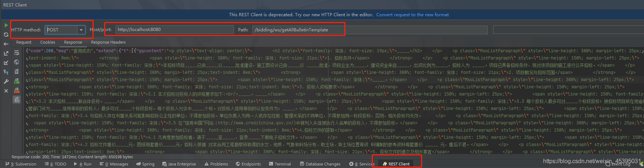View the response as JSON icon
Screen dimensions: 644x168
[17, 100]
